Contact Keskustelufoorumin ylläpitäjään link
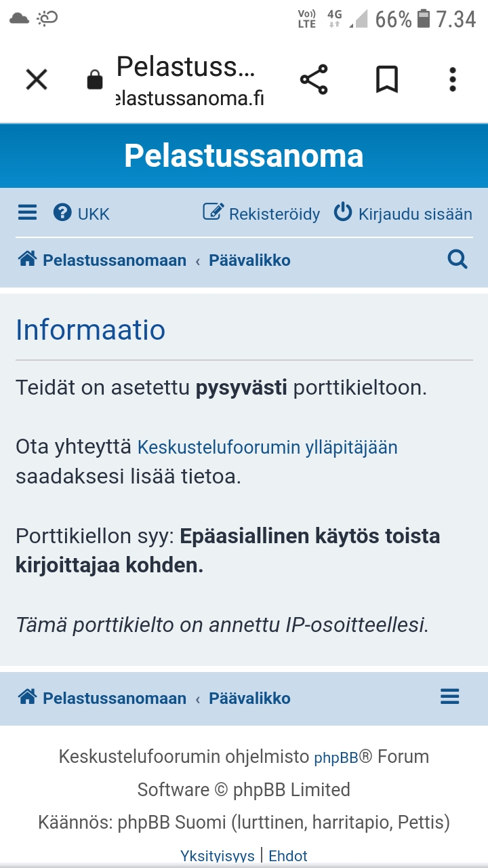Viewport: 488px width, 868px height. coord(267,448)
